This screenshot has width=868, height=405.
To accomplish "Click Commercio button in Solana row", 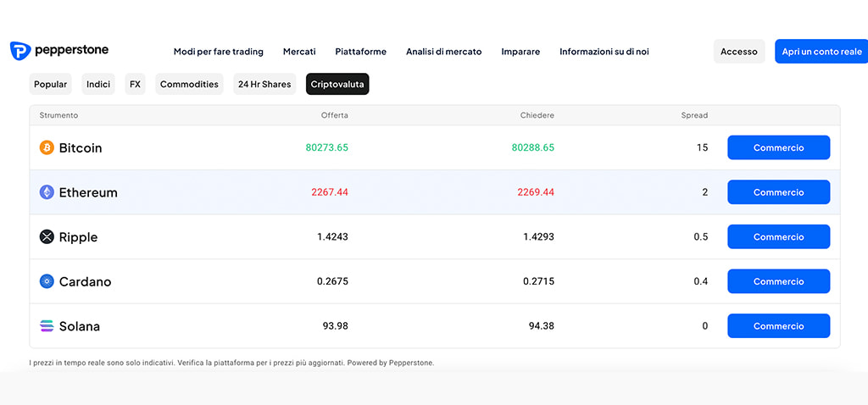I will 778,326.
